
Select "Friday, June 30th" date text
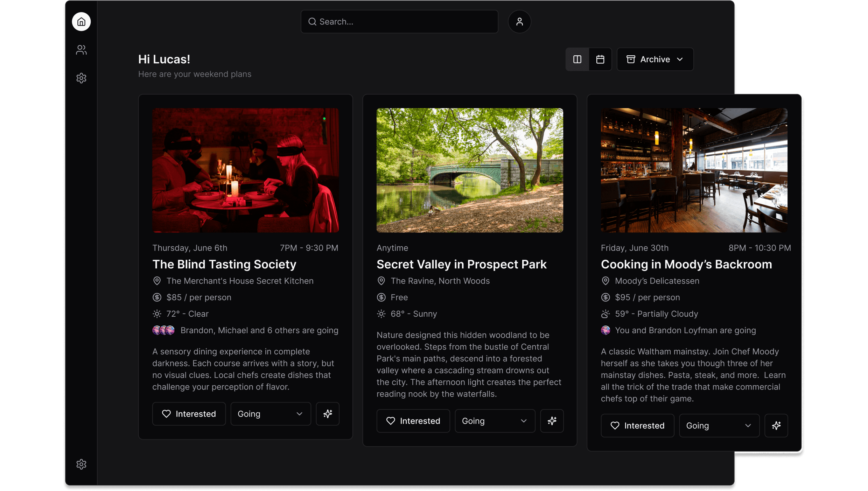(x=635, y=248)
